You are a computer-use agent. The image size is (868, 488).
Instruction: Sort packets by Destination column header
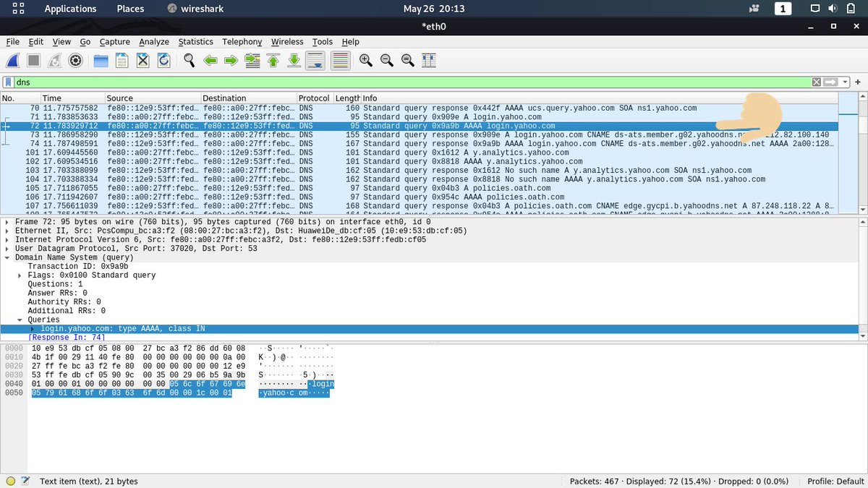[x=249, y=98]
